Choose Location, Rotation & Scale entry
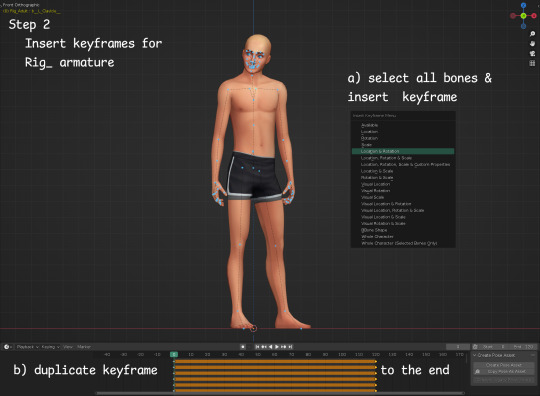 click(x=403, y=158)
